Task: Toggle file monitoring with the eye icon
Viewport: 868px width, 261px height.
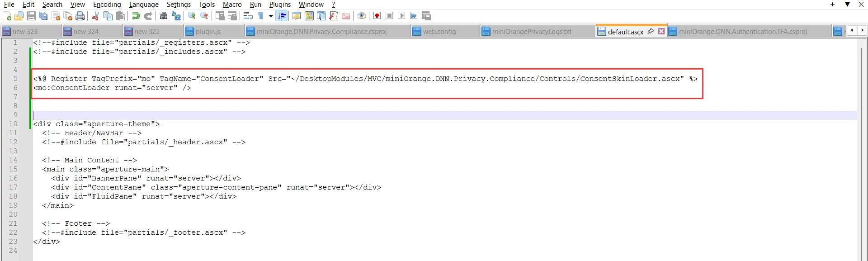Action: (x=361, y=16)
